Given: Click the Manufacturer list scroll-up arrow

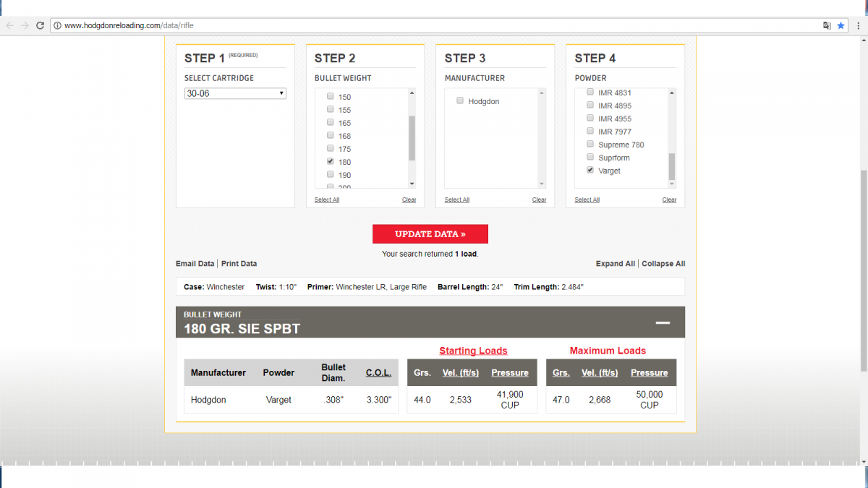Looking at the screenshot, I should [x=542, y=93].
